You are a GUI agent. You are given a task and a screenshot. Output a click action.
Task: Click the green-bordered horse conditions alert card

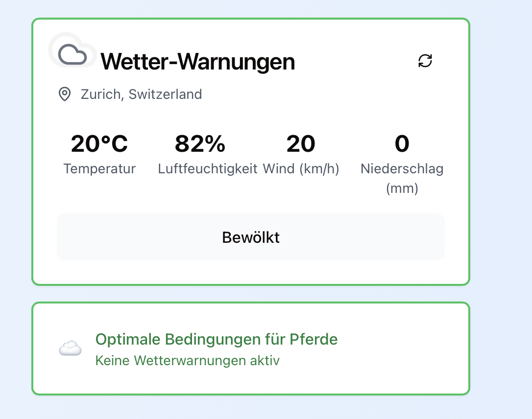(392, 349)
